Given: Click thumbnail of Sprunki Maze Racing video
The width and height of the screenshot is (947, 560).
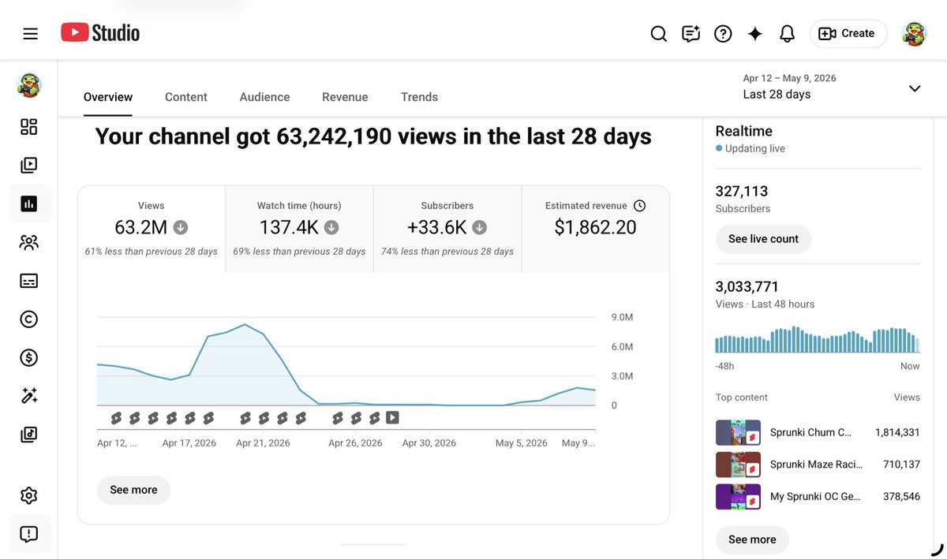Looking at the screenshot, I should coord(738,465).
